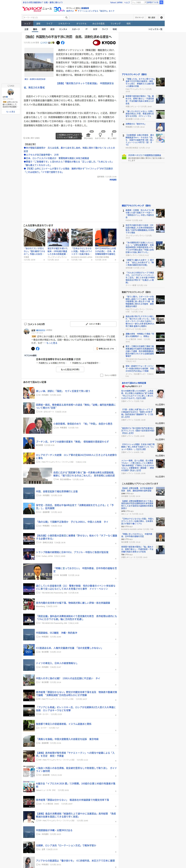Click the KYODO news logo
The width and height of the screenshot is (186, 868).
104,43
